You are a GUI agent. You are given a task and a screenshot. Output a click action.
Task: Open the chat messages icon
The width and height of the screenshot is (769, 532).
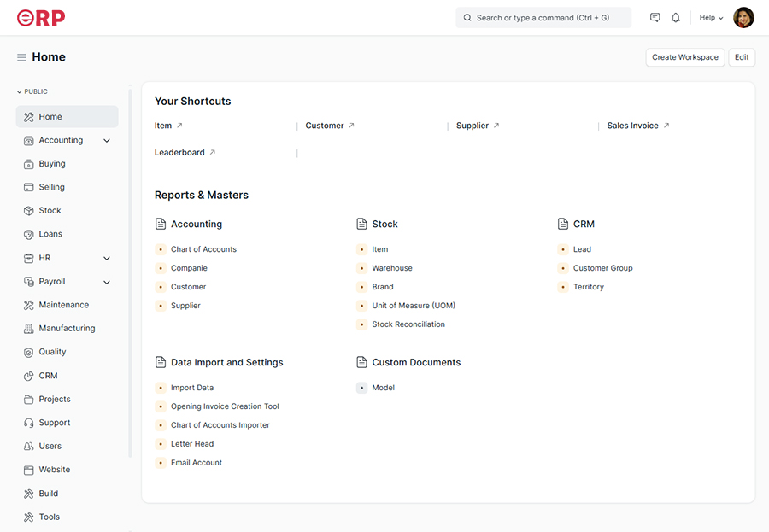[655, 18]
